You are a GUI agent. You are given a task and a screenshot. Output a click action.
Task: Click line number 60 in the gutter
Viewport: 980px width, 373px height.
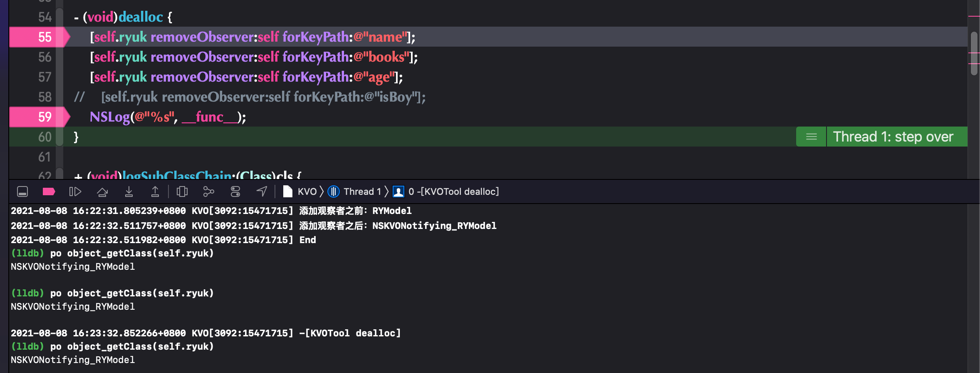45,137
